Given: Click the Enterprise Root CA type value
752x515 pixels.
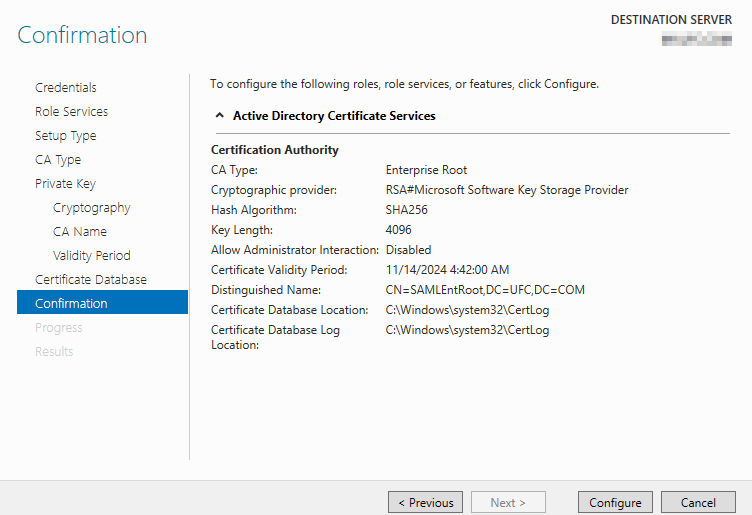Looking at the screenshot, I should click(x=426, y=170).
